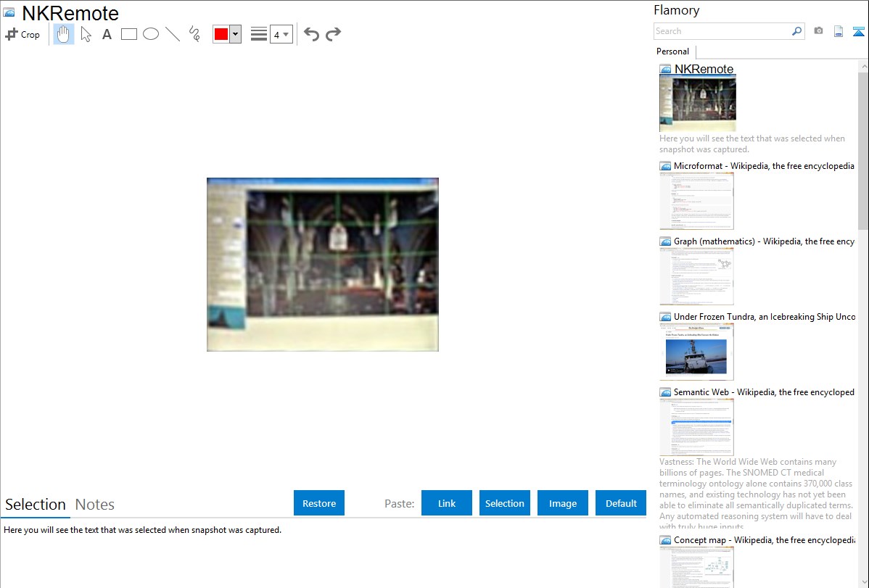Open the Personal tab
The height and width of the screenshot is (588, 869).
(x=672, y=51)
